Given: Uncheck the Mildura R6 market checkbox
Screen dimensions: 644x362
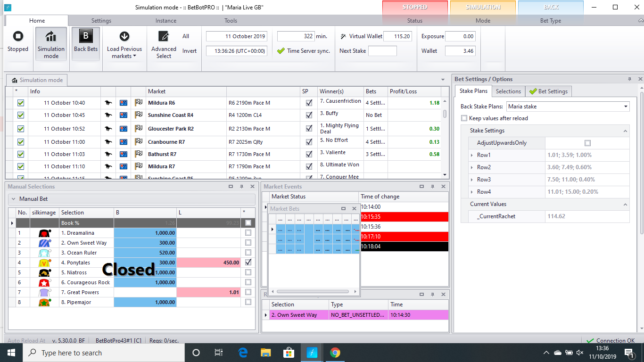Looking at the screenshot, I should click(20, 102).
